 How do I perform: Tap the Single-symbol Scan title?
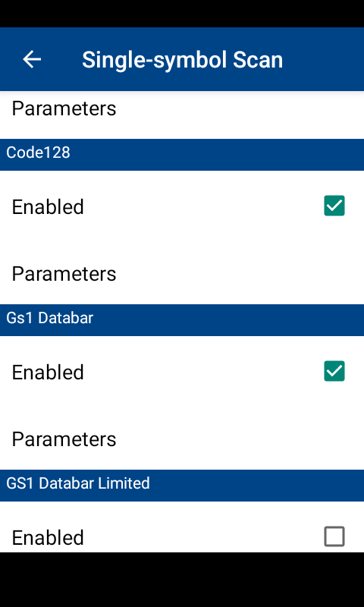coord(182,60)
